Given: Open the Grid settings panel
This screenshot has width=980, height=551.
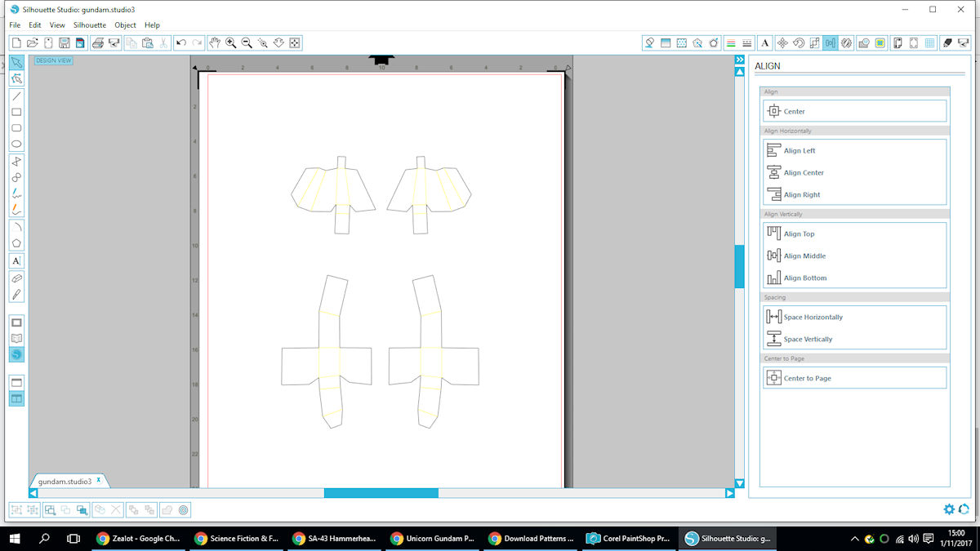Looking at the screenshot, I should pyautogui.click(x=929, y=42).
